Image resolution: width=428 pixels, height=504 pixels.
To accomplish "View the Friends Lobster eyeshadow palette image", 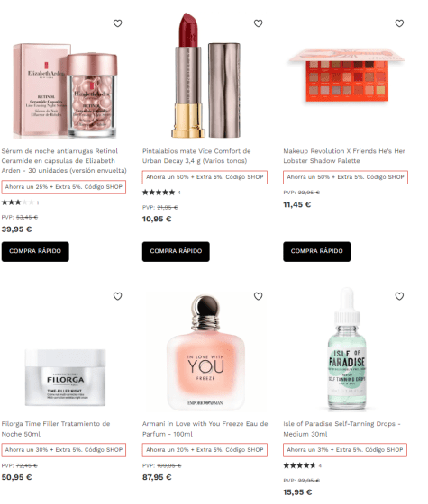I will [x=346, y=76].
